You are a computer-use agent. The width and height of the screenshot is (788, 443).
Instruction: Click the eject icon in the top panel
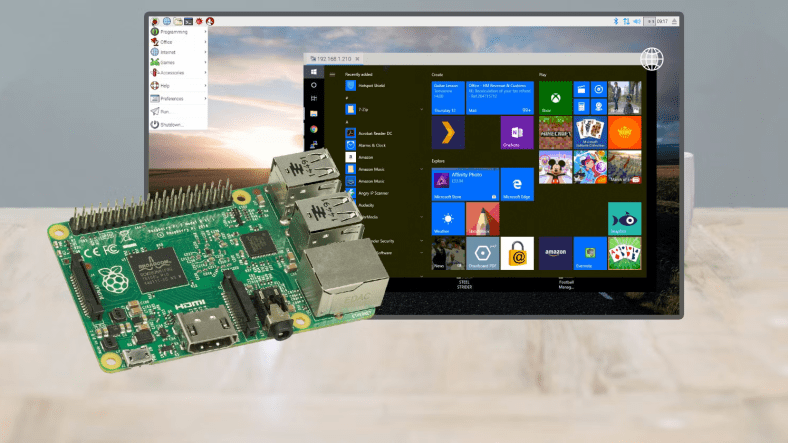pos(674,22)
